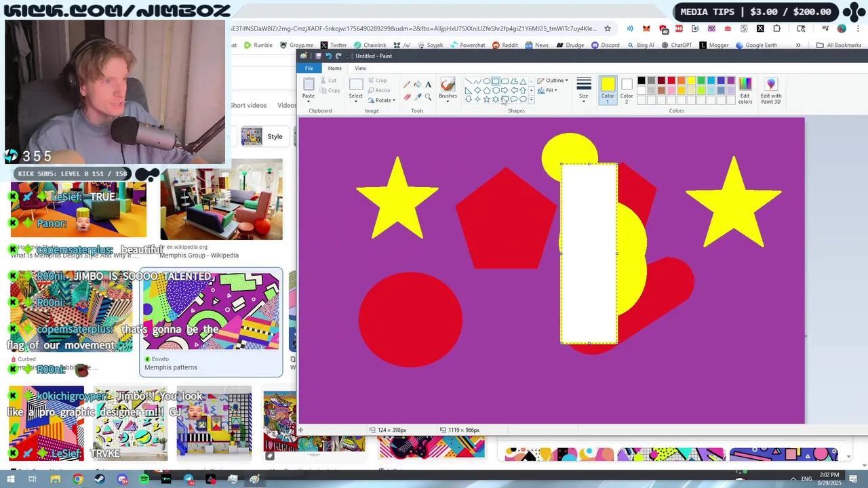This screenshot has width=868, height=488.
Task: Pick the red color swatch in palette
Action: pyautogui.click(x=671, y=81)
